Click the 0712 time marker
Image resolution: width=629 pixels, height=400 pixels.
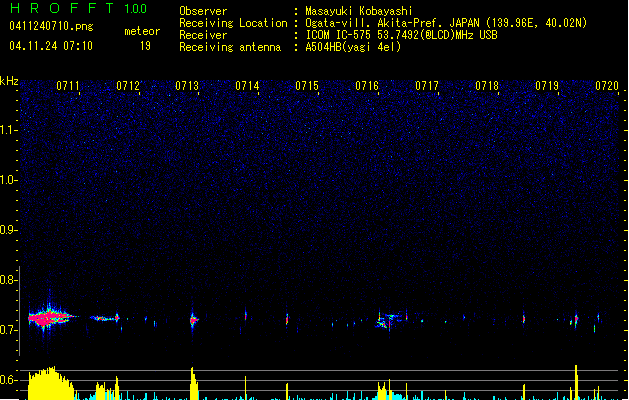point(128,86)
